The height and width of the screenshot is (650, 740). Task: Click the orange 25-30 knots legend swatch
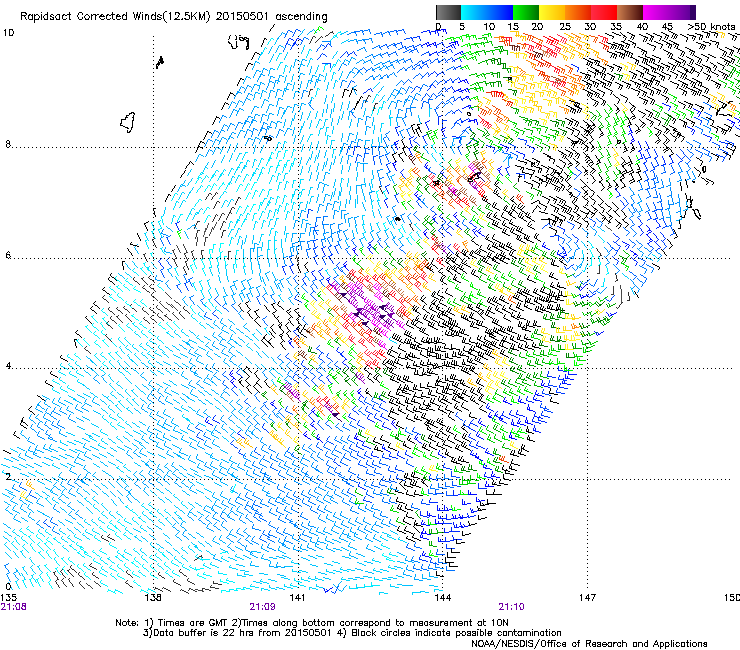578,12
